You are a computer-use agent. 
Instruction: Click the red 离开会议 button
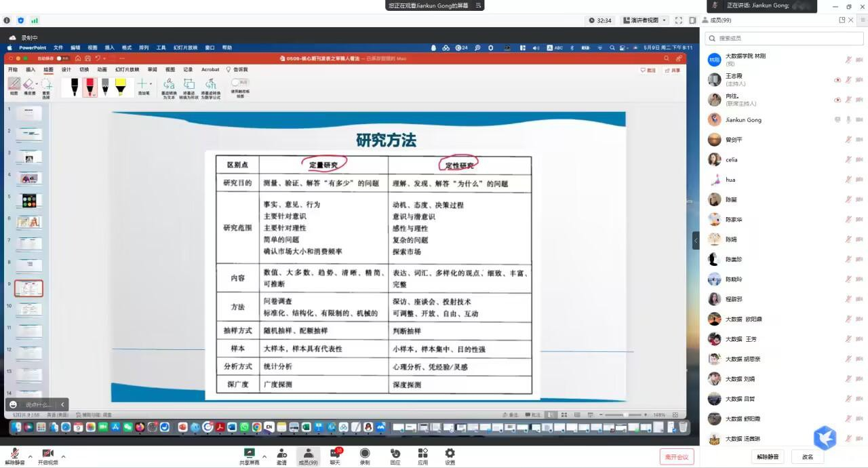pos(676,456)
